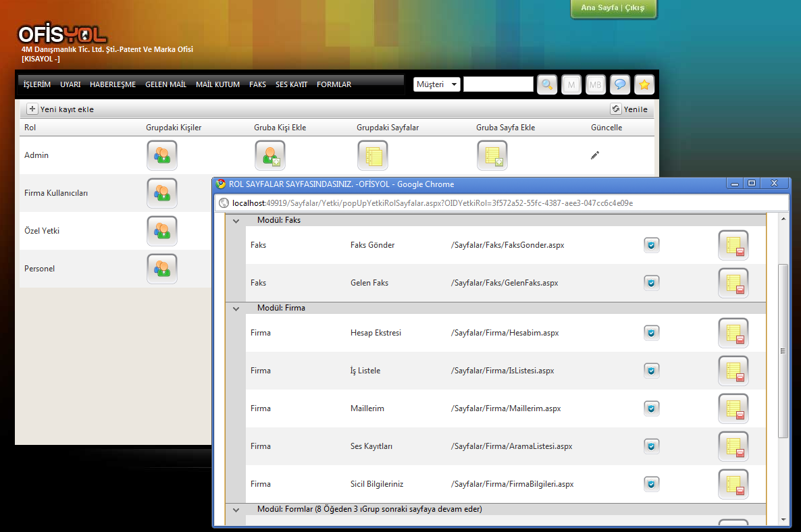Open the HABERLEŞME menu
Viewport: 801px width, 532px height.
[x=113, y=84]
